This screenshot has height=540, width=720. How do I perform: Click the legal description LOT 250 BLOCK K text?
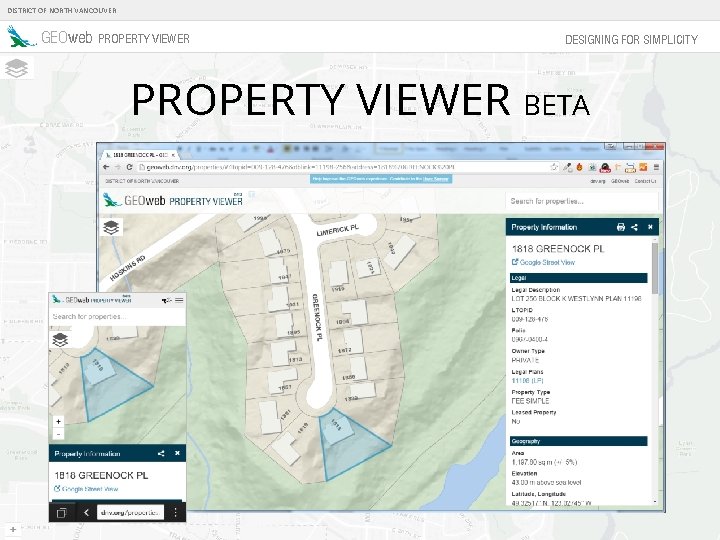coord(576,298)
